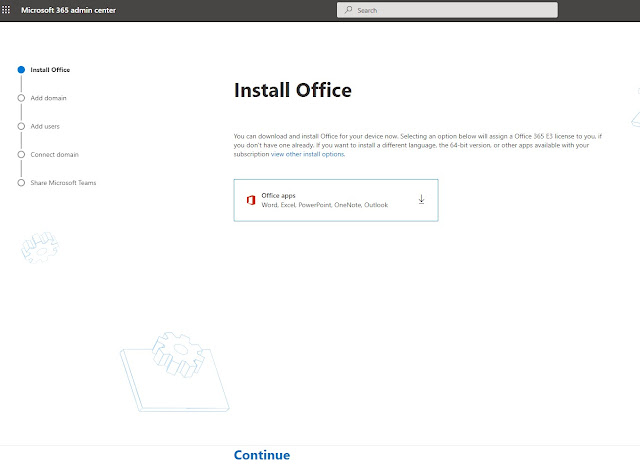Screen dimensions: 640x469
Task: Click the Office apps card title
Action: tap(278, 196)
